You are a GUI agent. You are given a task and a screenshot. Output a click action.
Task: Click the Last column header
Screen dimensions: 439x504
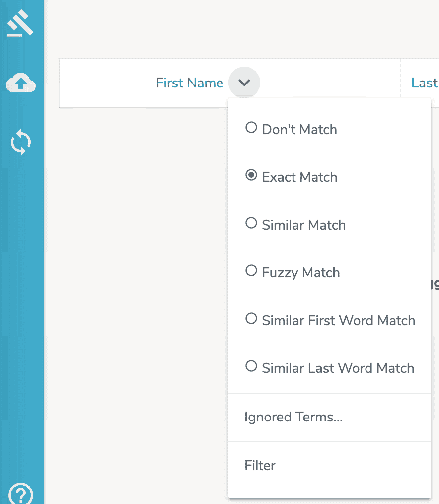point(424,83)
